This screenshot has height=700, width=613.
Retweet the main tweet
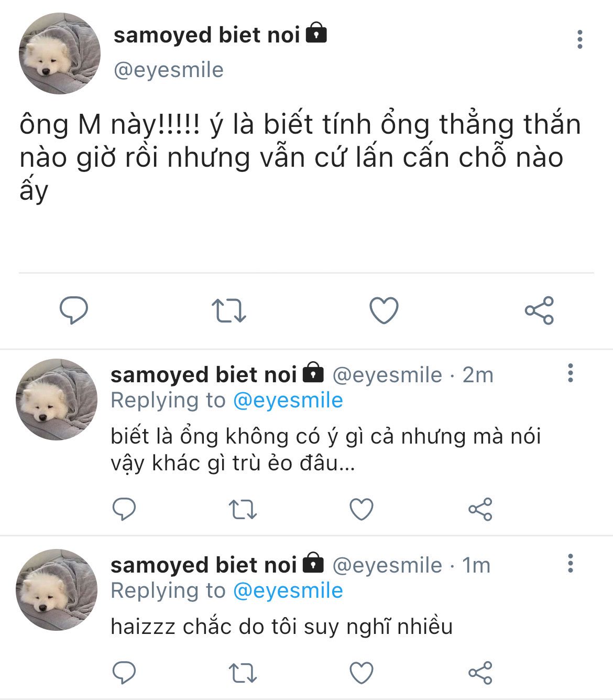[229, 310]
